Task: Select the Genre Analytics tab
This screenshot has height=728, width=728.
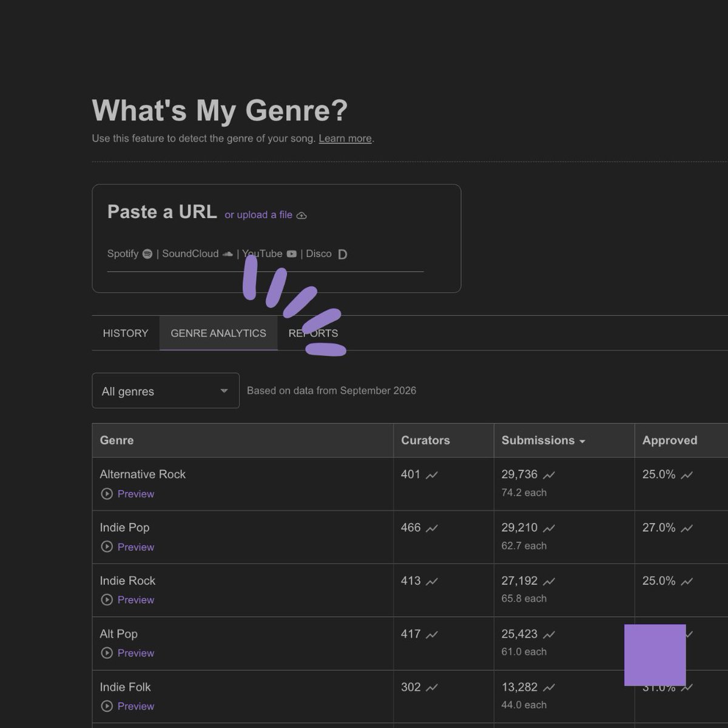Action: [x=218, y=333]
